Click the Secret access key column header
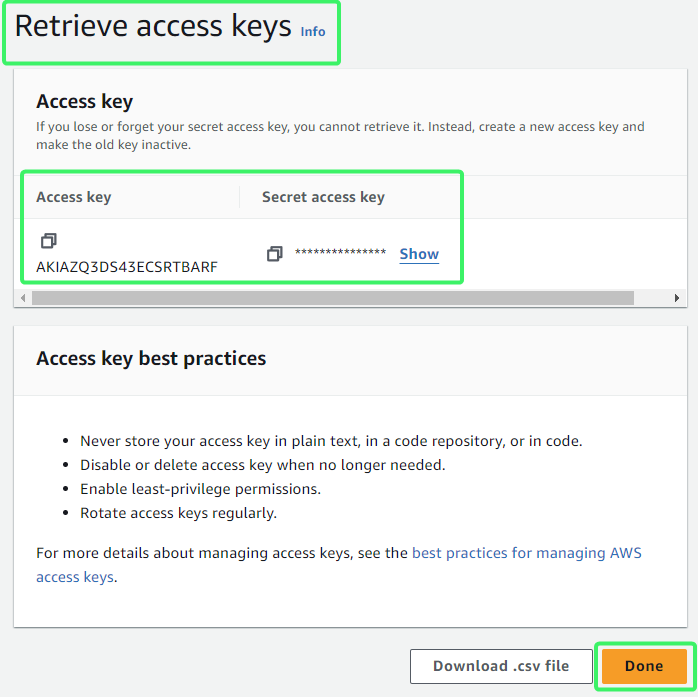 323,197
